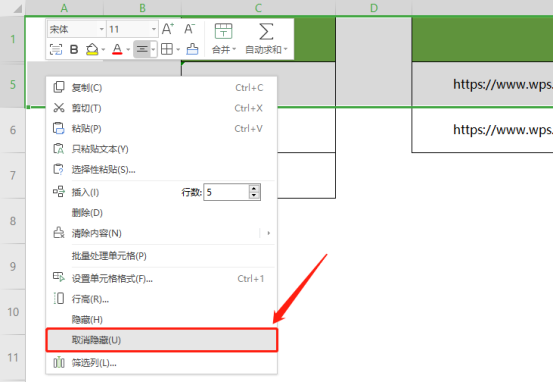Click the wrap text icon beside bold
This screenshot has width=554, height=382.
point(56,49)
